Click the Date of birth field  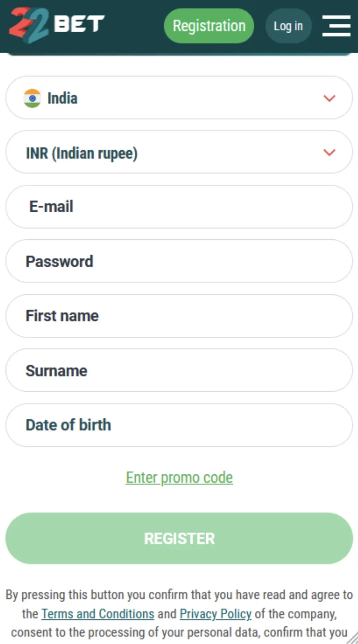point(179,425)
